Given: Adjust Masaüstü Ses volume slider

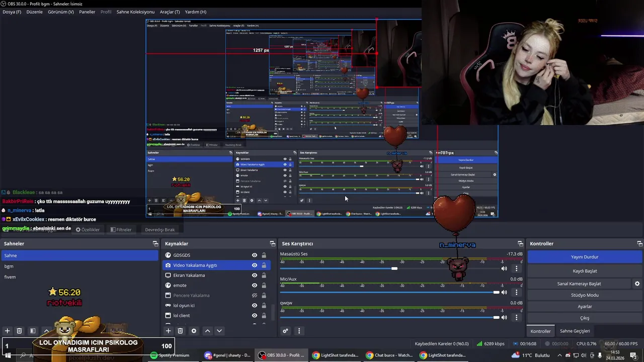Looking at the screenshot, I should [394, 268].
